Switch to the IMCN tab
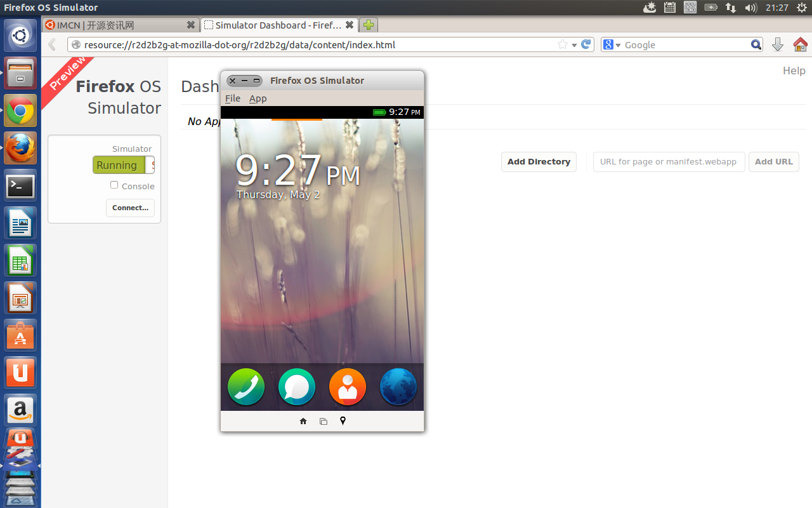The image size is (812, 508). pos(121,25)
